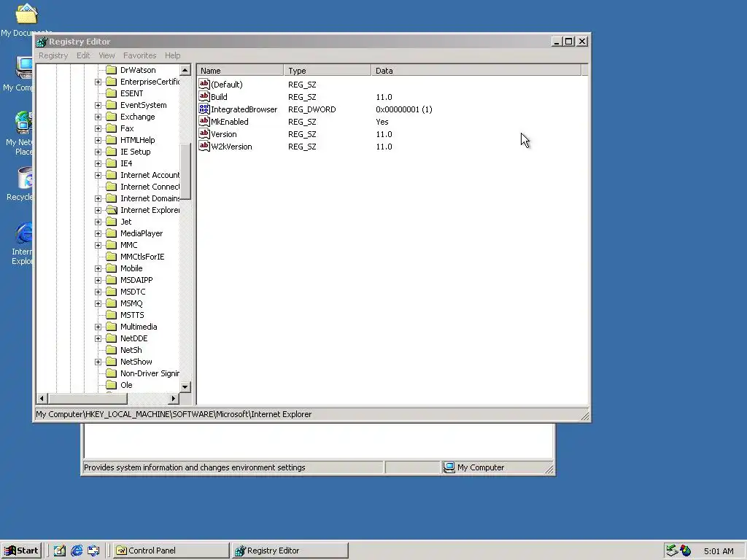Image resolution: width=747 pixels, height=560 pixels.
Task: Click Show Desktop quick launch icon
Action: tap(60, 551)
